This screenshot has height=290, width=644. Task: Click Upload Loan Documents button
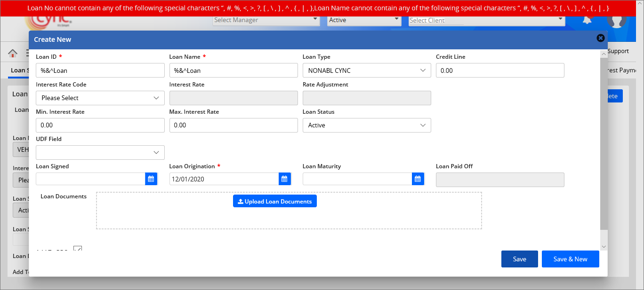275,201
